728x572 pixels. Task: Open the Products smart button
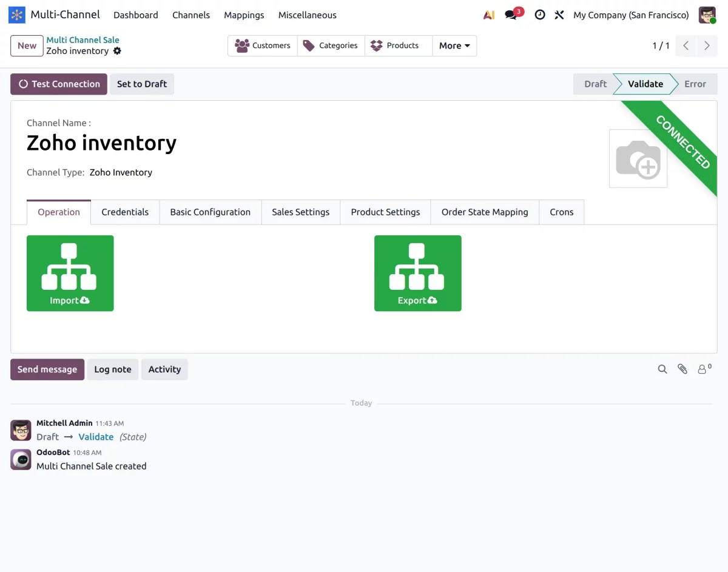399,45
